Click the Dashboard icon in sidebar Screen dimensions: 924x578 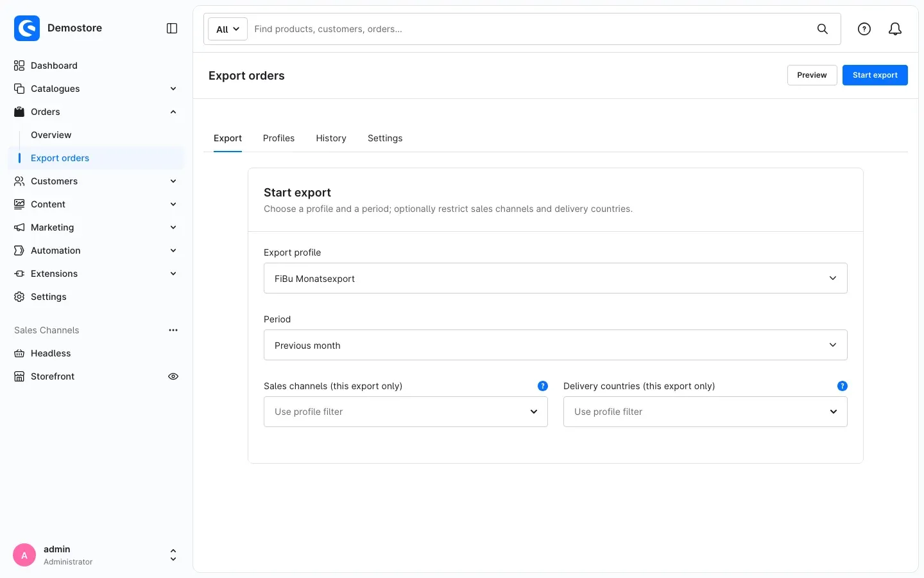click(x=19, y=66)
